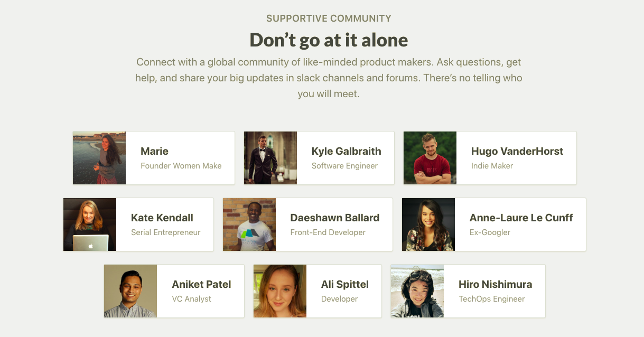Viewport: 644px width, 337px height.
Task: Click Ali Spittel's profile photo
Action: 280,291
